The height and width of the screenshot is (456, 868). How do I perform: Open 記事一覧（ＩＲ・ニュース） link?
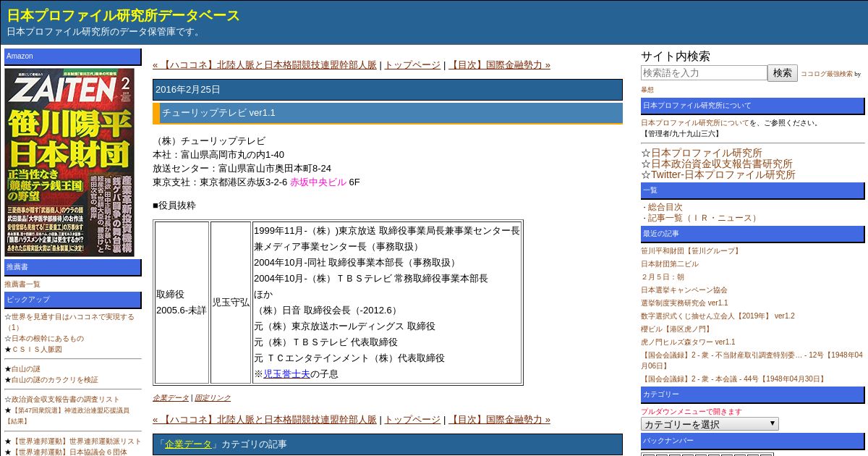click(703, 218)
